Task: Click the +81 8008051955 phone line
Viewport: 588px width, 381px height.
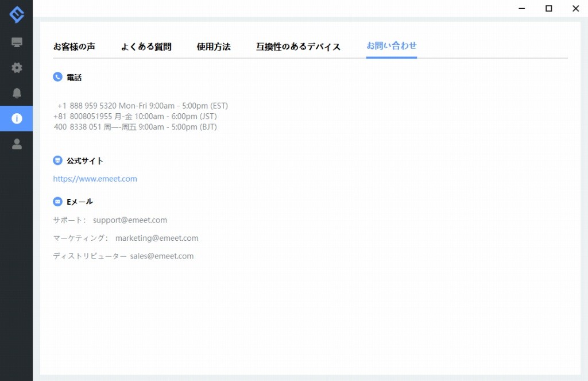Action: (x=135, y=116)
